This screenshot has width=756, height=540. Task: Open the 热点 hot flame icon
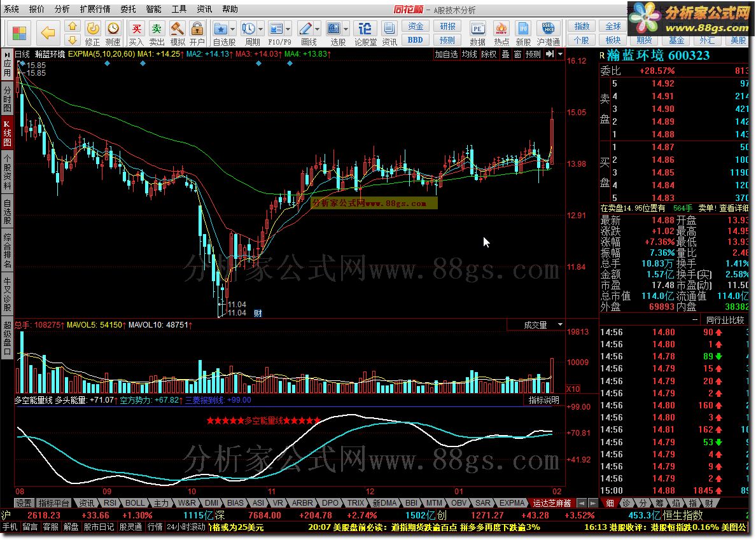click(501, 33)
